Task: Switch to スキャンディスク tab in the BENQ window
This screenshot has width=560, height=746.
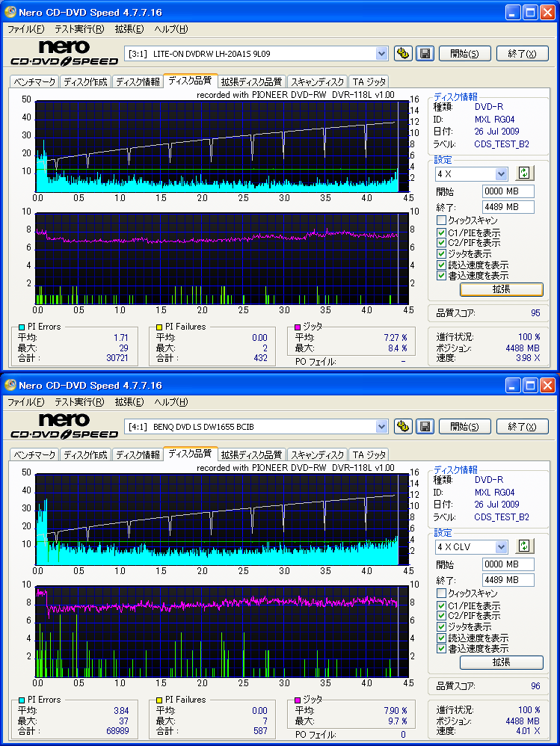Action: point(317,454)
